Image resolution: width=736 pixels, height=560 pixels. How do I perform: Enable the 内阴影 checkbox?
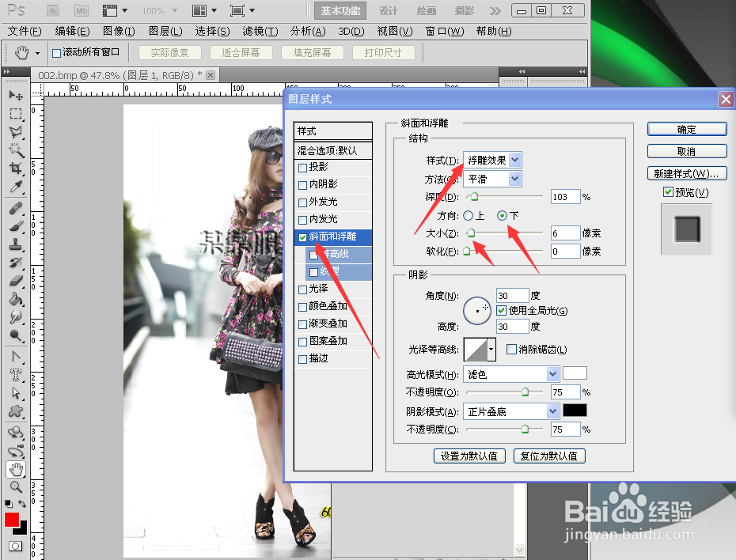click(x=303, y=185)
